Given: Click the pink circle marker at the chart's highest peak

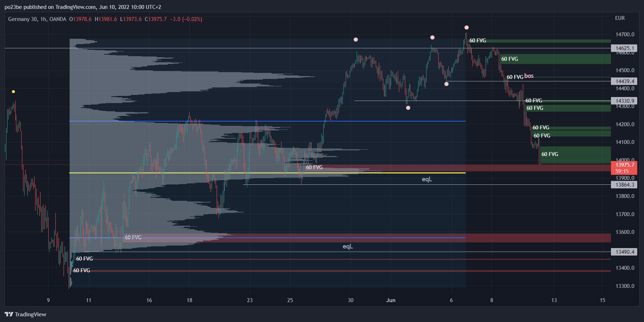Looking at the screenshot, I should (466, 27).
